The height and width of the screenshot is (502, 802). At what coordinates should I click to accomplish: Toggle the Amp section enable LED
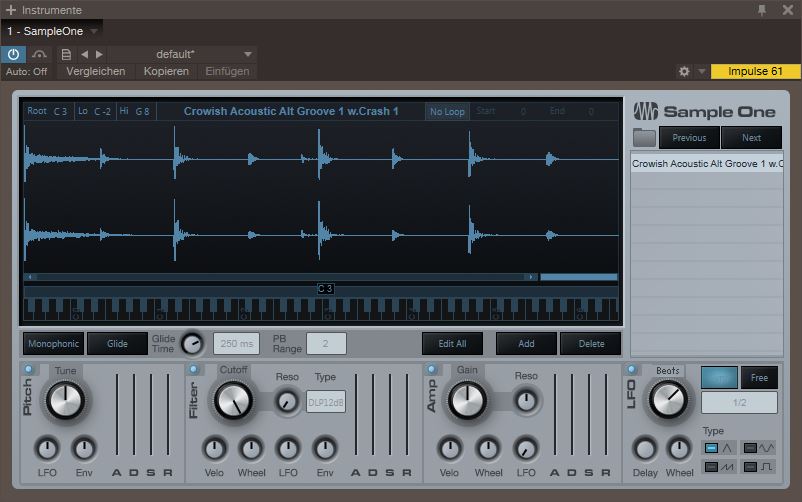[432, 369]
